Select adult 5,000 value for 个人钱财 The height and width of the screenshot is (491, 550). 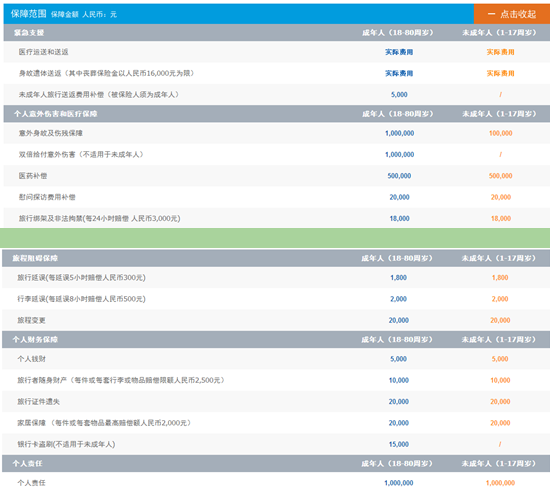398,359
